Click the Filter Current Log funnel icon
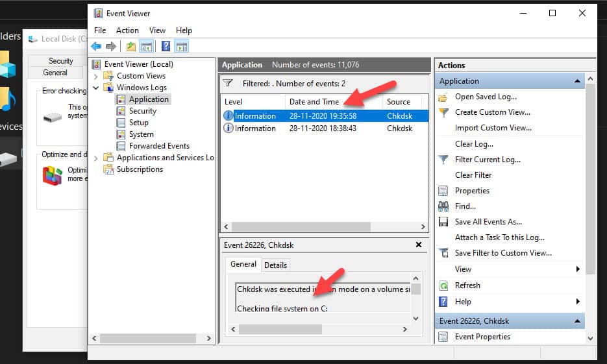Viewport: 607px width, 364px height. coord(443,160)
